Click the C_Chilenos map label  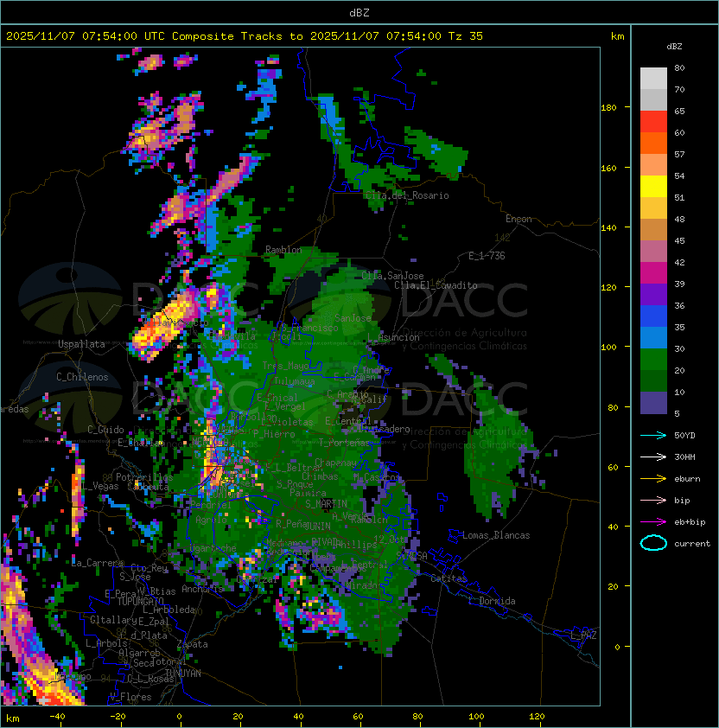click(82, 377)
